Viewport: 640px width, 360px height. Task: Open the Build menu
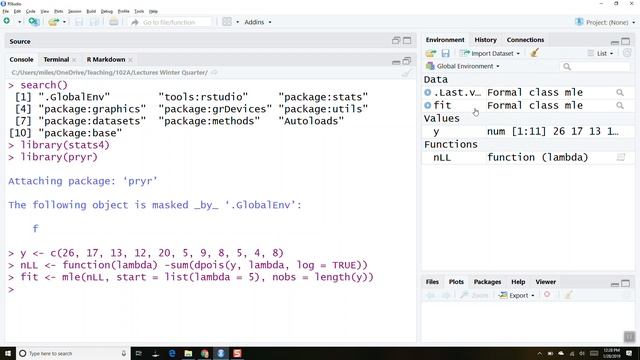[91, 11]
